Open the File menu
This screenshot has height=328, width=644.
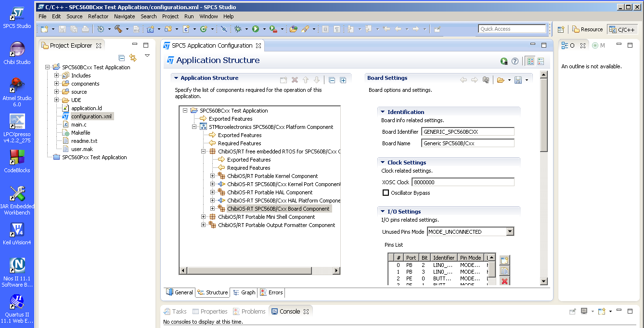click(42, 16)
